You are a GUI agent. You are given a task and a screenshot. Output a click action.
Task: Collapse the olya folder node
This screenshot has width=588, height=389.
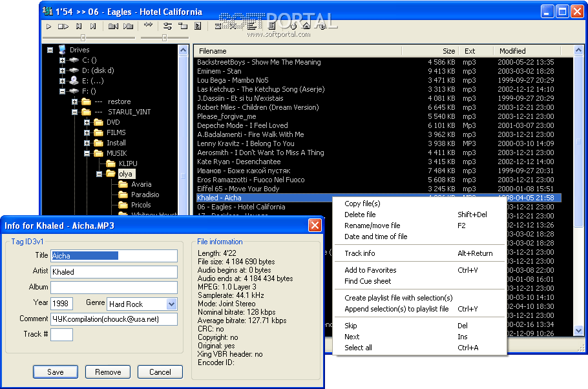click(99, 174)
